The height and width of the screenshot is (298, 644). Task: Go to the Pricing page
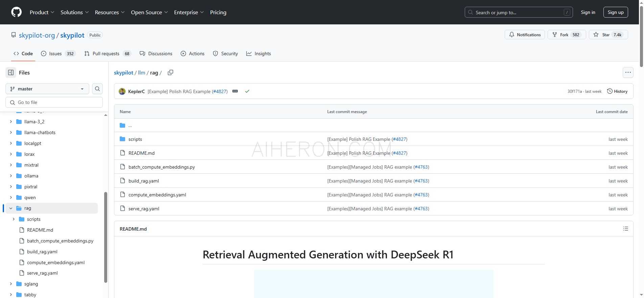click(218, 12)
